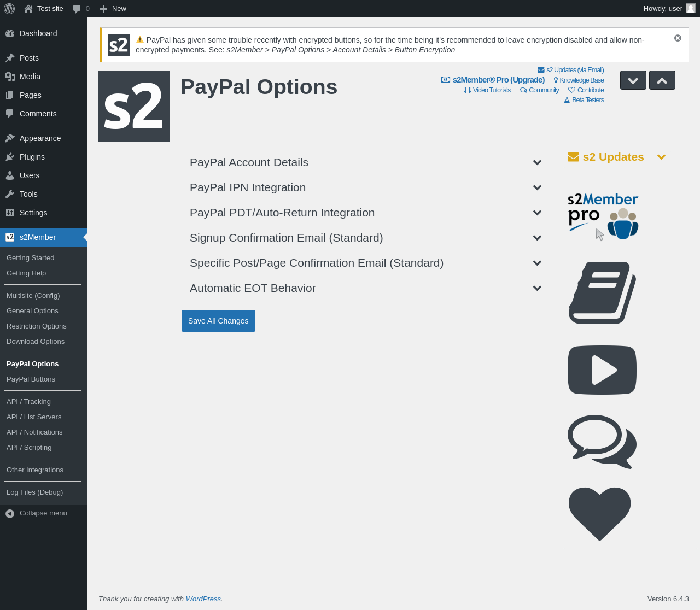Expand PayPal PDT/Auto-Return Integration section
Viewport: 700px width, 610px height.
[x=365, y=213]
